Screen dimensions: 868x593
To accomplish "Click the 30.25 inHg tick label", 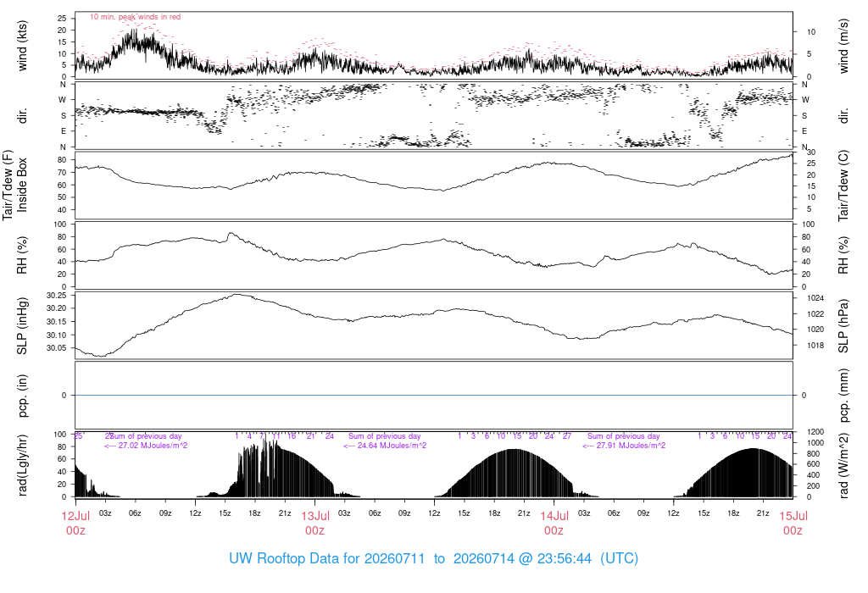I will [x=57, y=296].
